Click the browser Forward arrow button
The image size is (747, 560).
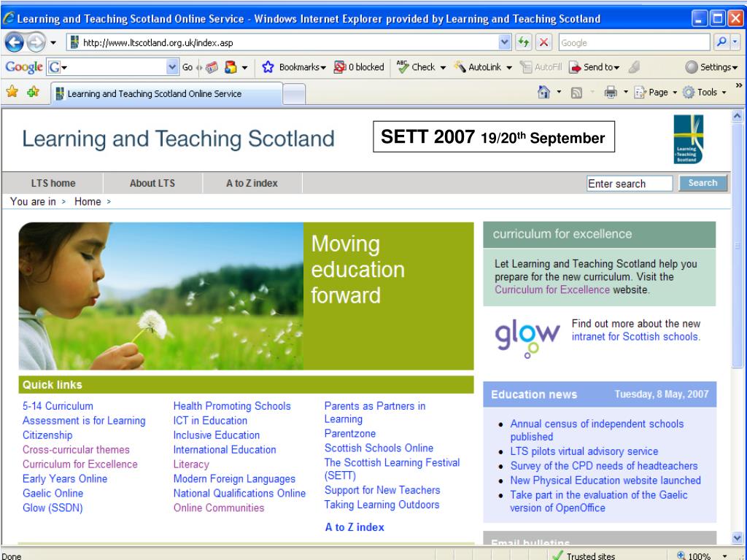pos(36,43)
